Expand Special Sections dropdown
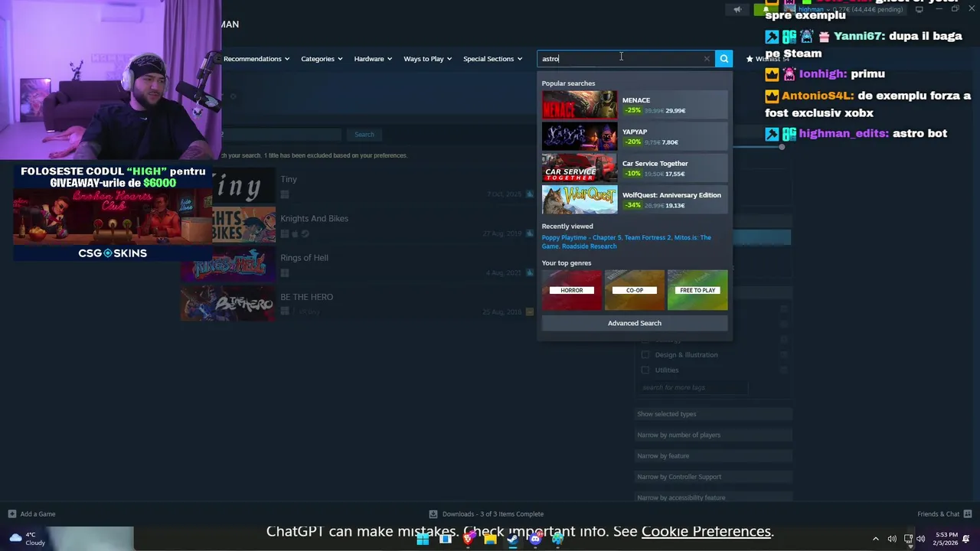 pyautogui.click(x=493, y=59)
